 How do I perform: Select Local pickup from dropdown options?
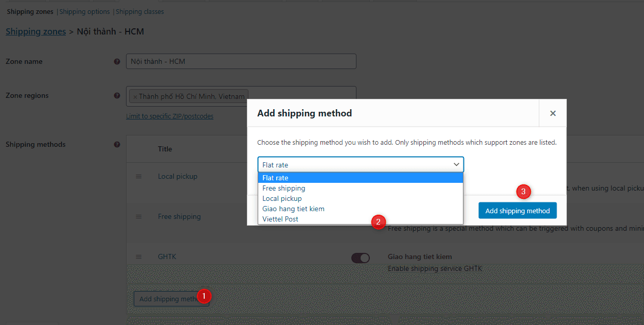[x=282, y=198]
